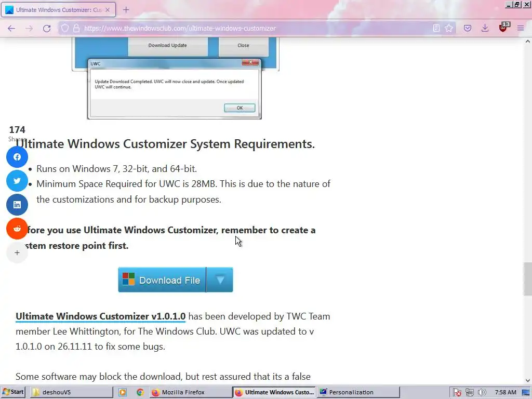Share article on Twitter
The height and width of the screenshot is (399, 532).
17,181
